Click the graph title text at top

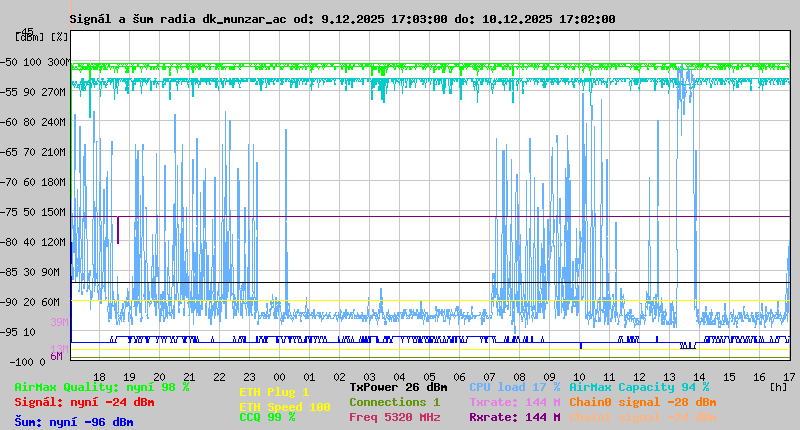(x=342, y=19)
